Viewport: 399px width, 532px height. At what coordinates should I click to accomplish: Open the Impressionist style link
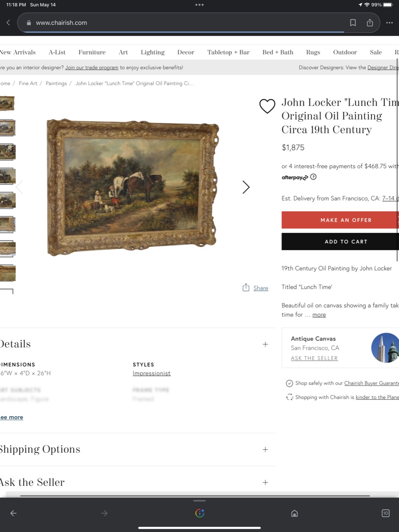[x=151, y=373]
